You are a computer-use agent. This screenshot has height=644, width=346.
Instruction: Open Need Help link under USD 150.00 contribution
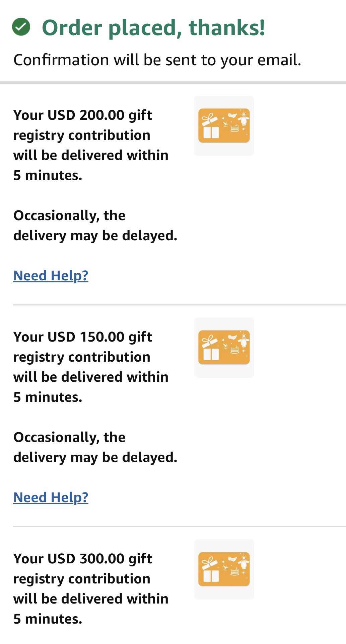click(x=51, y=497)
